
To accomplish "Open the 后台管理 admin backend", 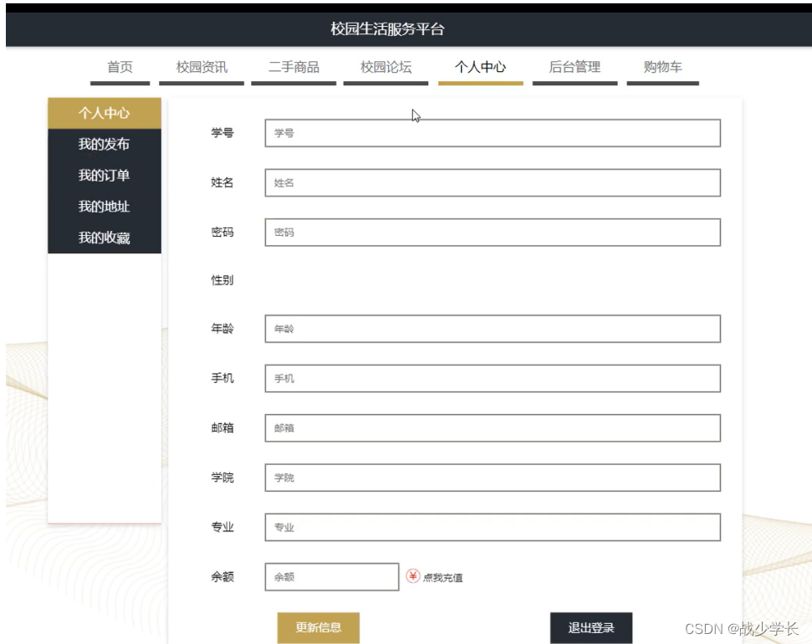I will pos(574,68).
